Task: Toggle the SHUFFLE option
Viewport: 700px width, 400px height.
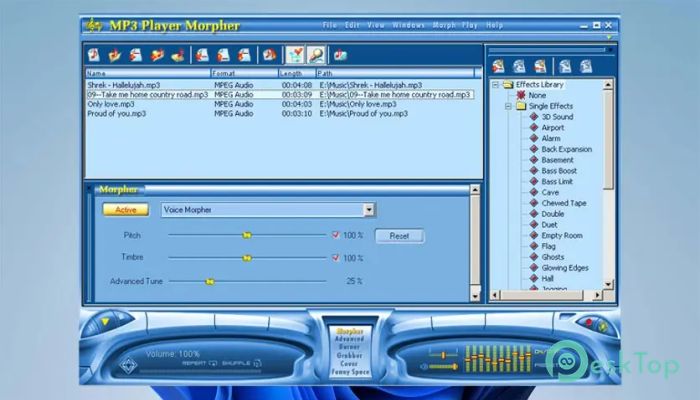Action: pos(241,363)
